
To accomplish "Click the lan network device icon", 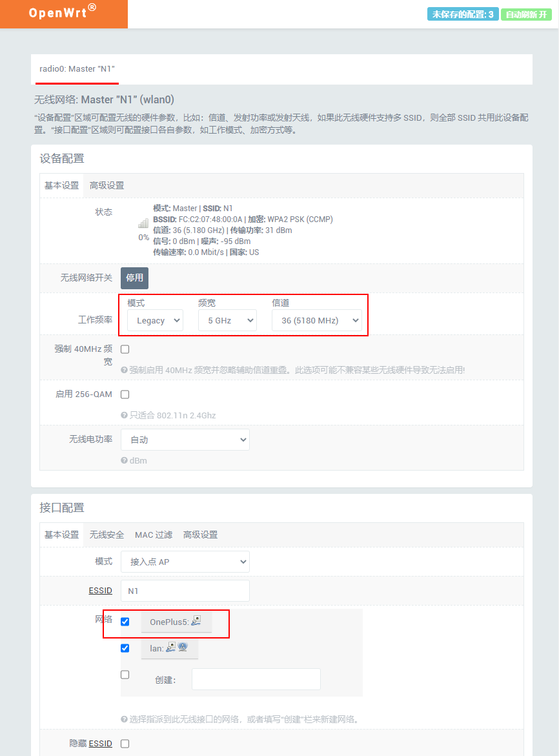I will point(170,647).
